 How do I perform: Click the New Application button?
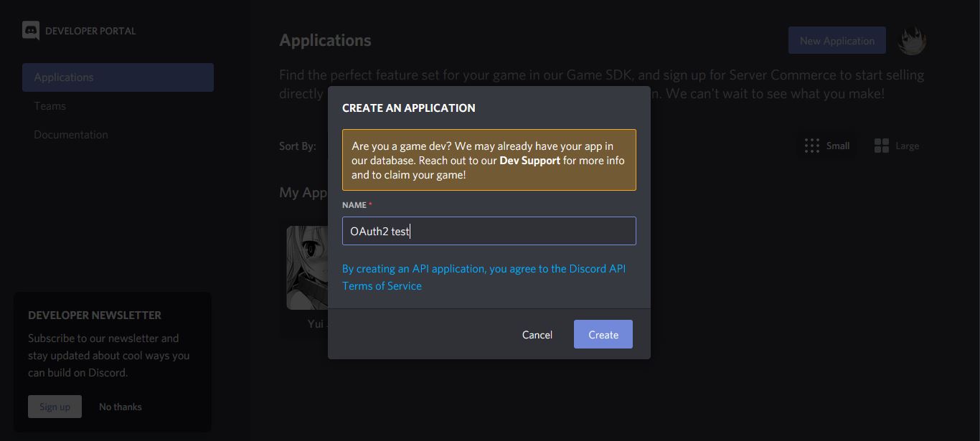(837, 41)
